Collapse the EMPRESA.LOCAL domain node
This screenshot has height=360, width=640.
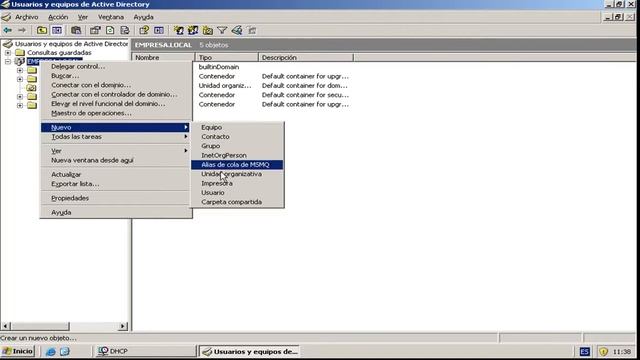pyautogui.click(x=8, y=62)
